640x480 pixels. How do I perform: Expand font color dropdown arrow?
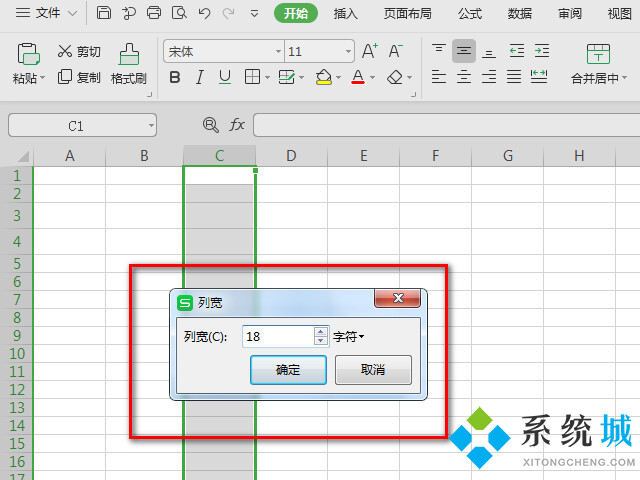point(372,77)
